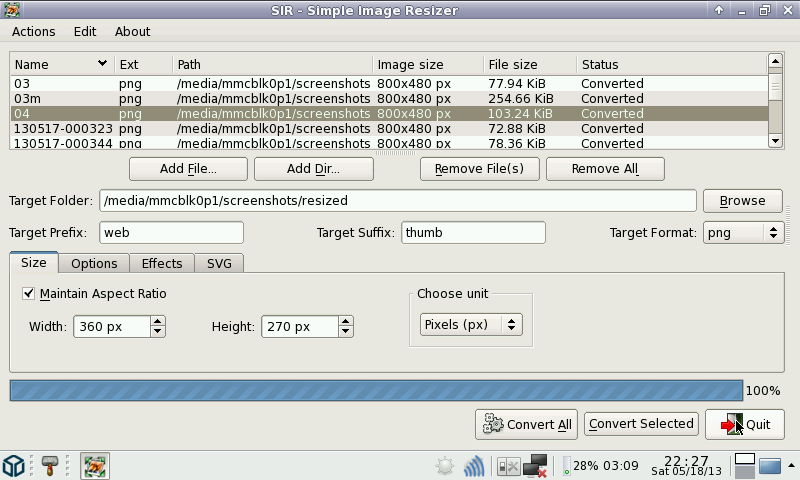Click the Convert Selected button

point(641,424)
